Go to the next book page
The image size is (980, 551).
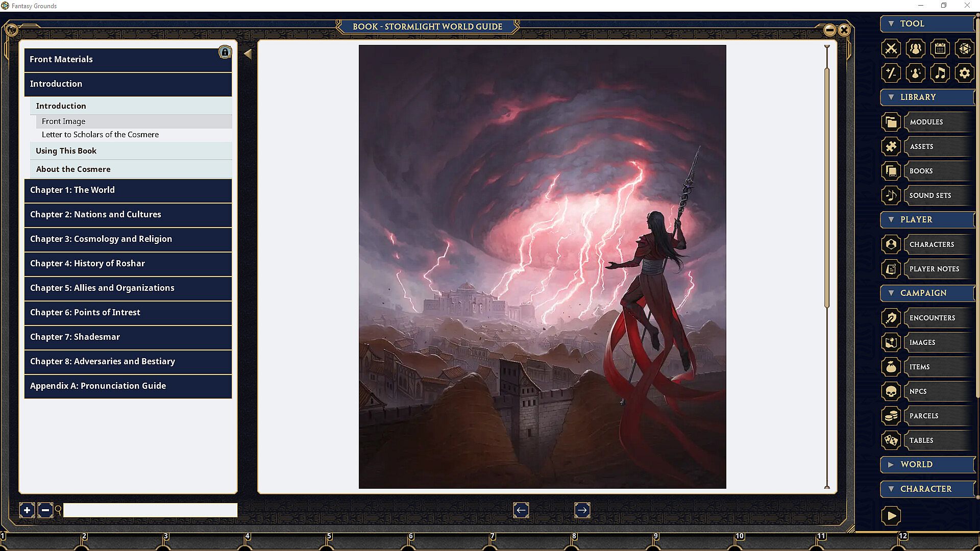click(x=582, y=510)
